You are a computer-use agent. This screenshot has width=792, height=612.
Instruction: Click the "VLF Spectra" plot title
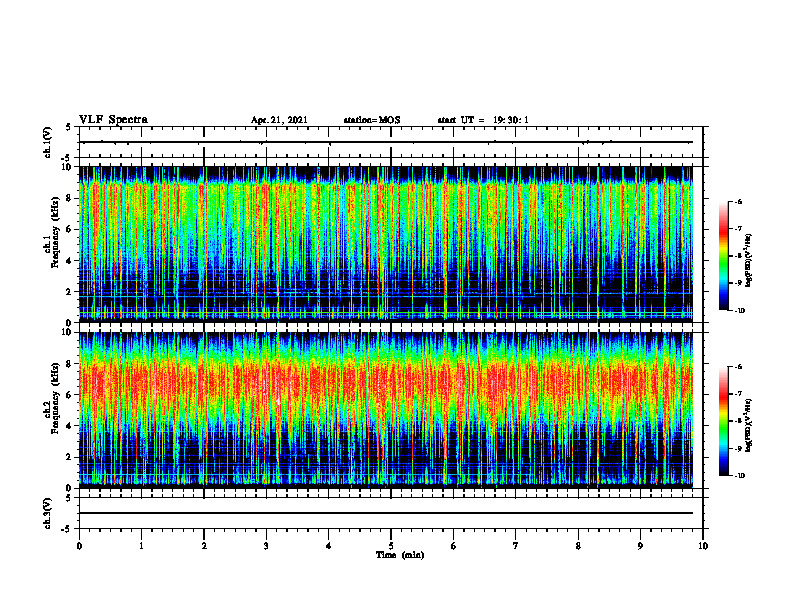(x=113, y=120)
